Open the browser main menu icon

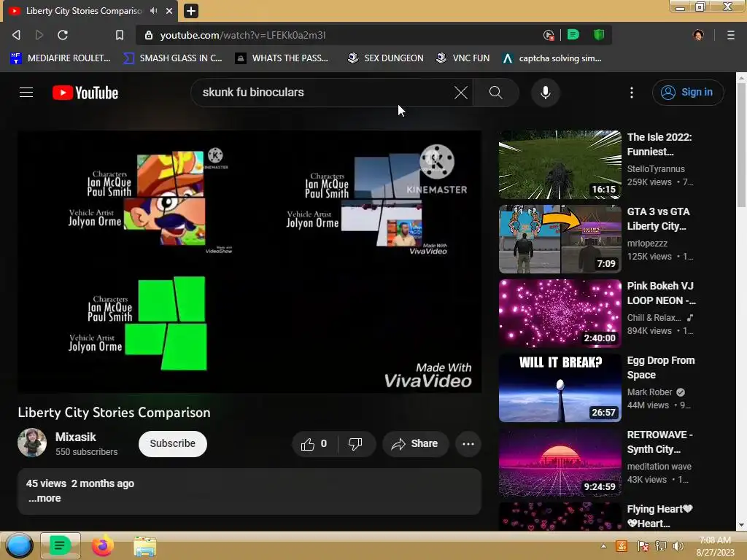[x=730, y=35]
